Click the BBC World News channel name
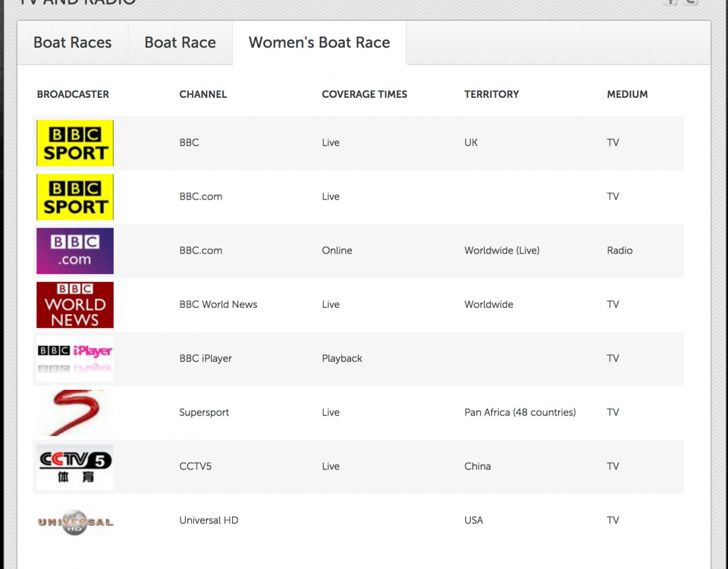Screen dimensions: 728x569 (x=218, y=304)
